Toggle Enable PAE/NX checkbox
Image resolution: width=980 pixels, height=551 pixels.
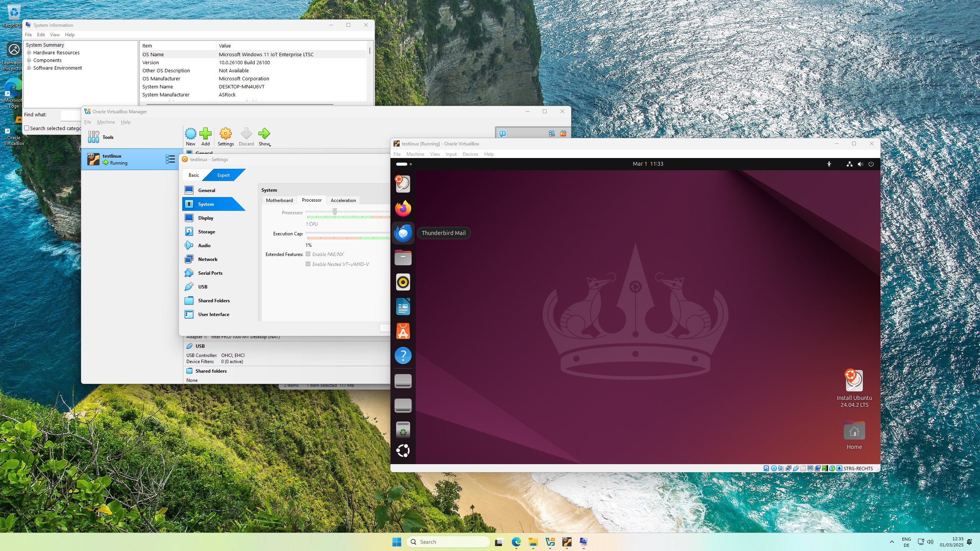click(x=308, y=254)
